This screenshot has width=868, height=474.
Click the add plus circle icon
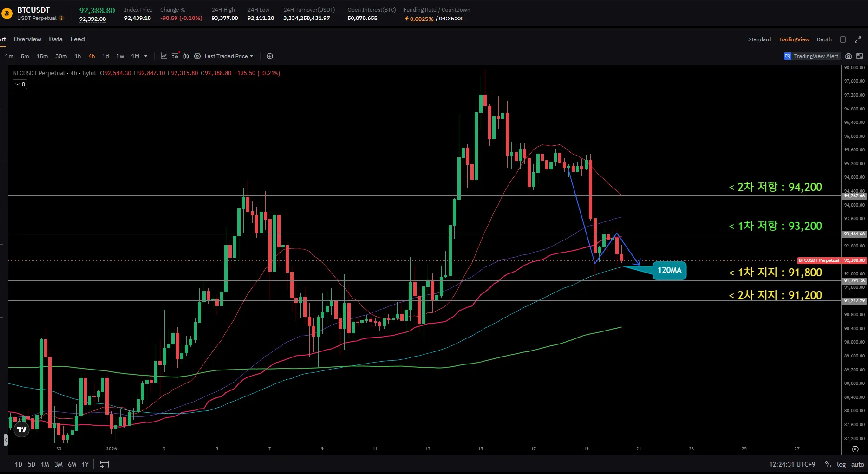coord(270,56)
